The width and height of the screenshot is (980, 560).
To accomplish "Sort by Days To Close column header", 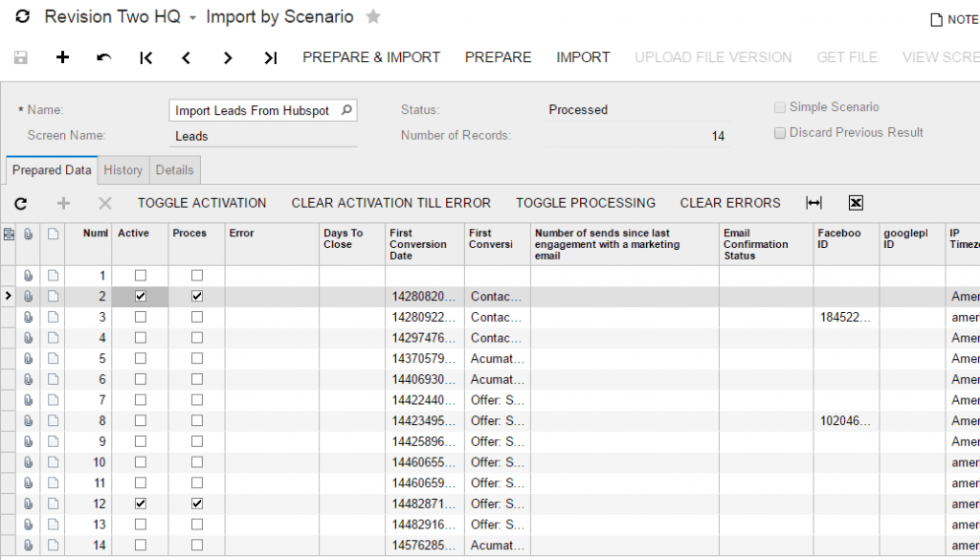I will (352, 244).
